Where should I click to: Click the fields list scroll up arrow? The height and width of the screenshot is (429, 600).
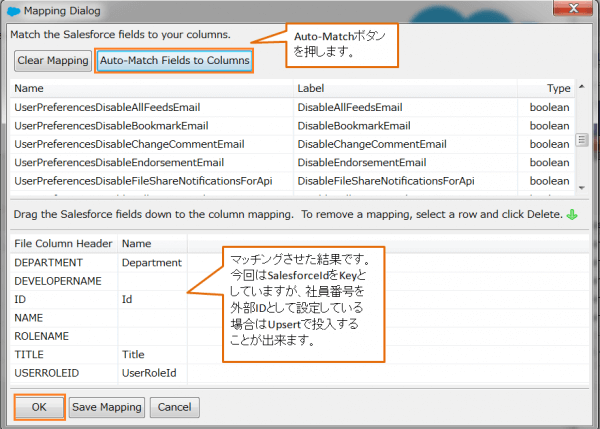pos(582,86)
